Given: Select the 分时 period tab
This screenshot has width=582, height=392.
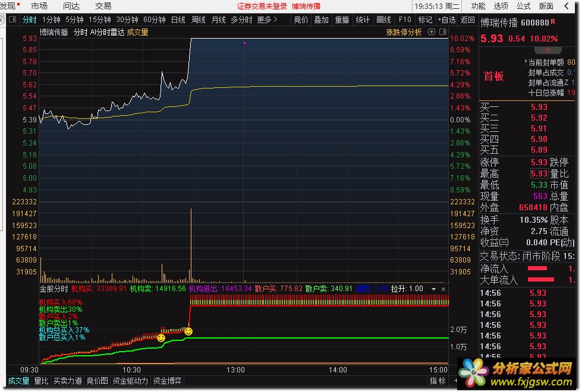Looking at the screenshot, I should click(x=29, y=20).
